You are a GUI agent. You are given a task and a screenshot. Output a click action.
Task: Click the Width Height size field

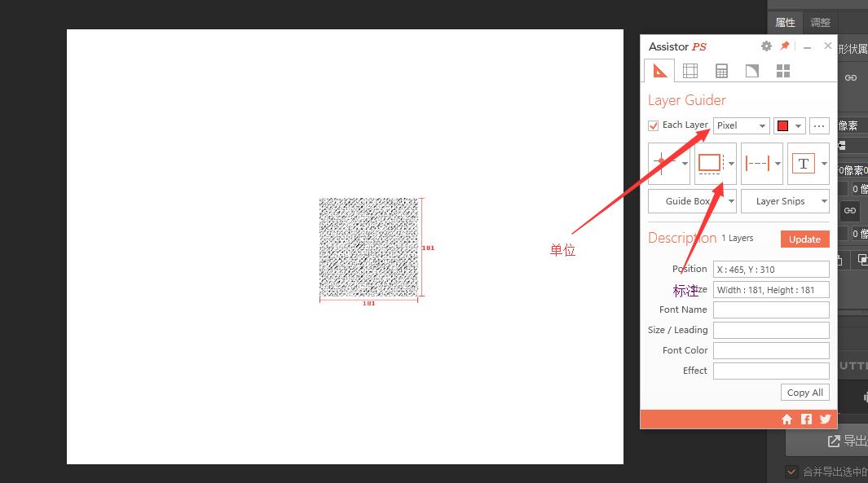(x=771, y=290)
